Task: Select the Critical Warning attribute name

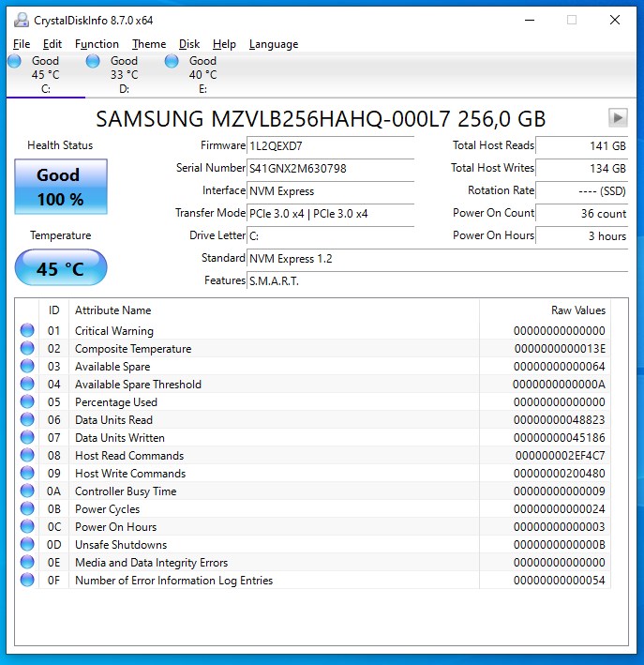Action: click(114, 331)
